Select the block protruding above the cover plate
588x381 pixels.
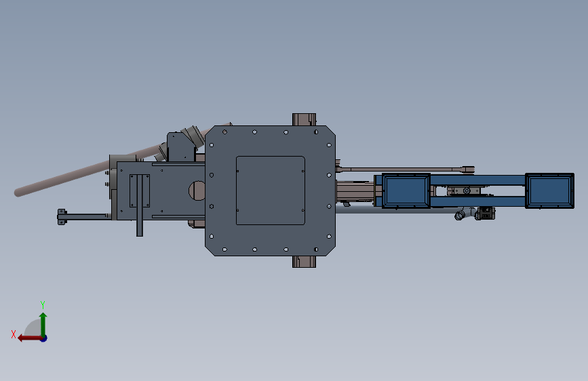click(x=304, y=119)
